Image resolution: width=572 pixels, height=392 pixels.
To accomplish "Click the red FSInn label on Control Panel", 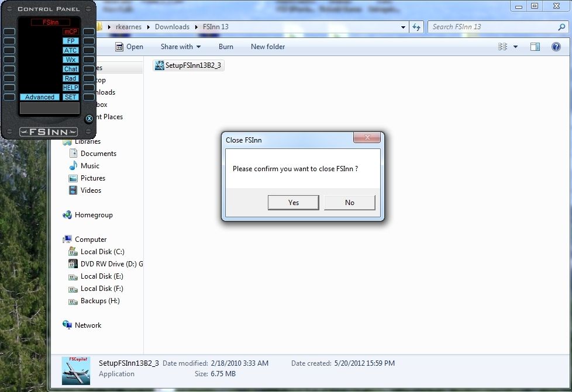I will tap(50, 22).
